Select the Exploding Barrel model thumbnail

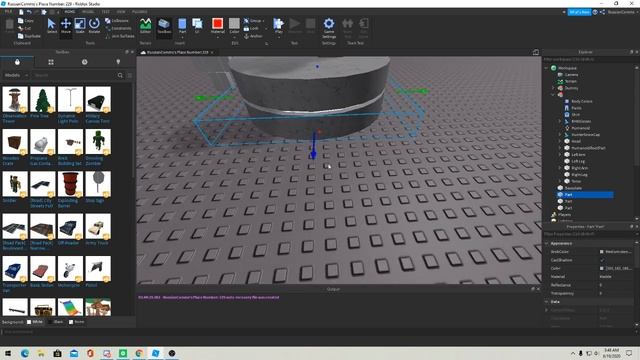click(x=70, y=184)
